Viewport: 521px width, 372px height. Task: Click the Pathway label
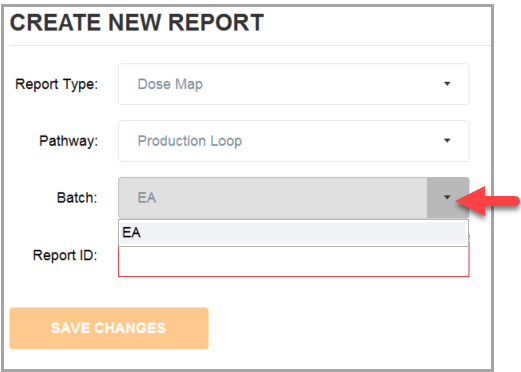point(69,141)
